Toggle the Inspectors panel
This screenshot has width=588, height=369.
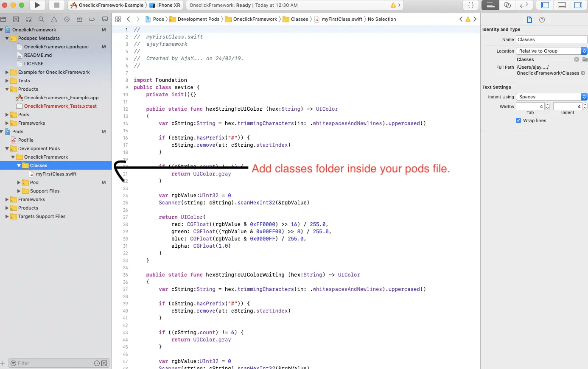578,5
